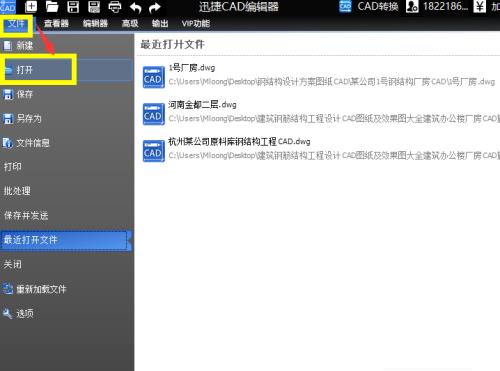Click the printer icon in title bar
The height and width of the screenshot is (371, 500).
pos(115,6)
